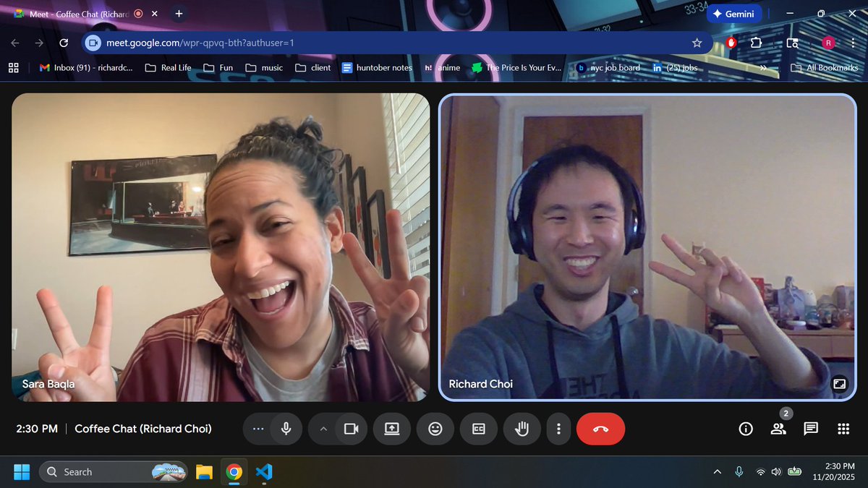The width and height of the screenshot is (868, 488).
Task: Expand video settings chevron beside camera
Action: point(323,429)
